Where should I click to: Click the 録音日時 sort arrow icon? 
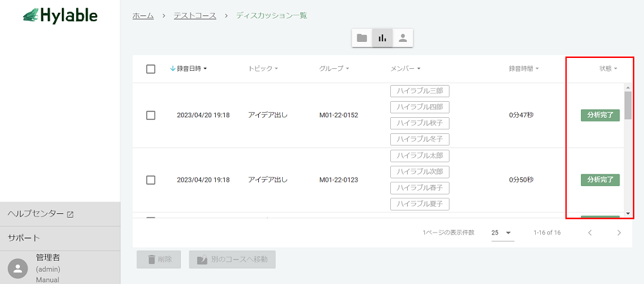(173, 68)
